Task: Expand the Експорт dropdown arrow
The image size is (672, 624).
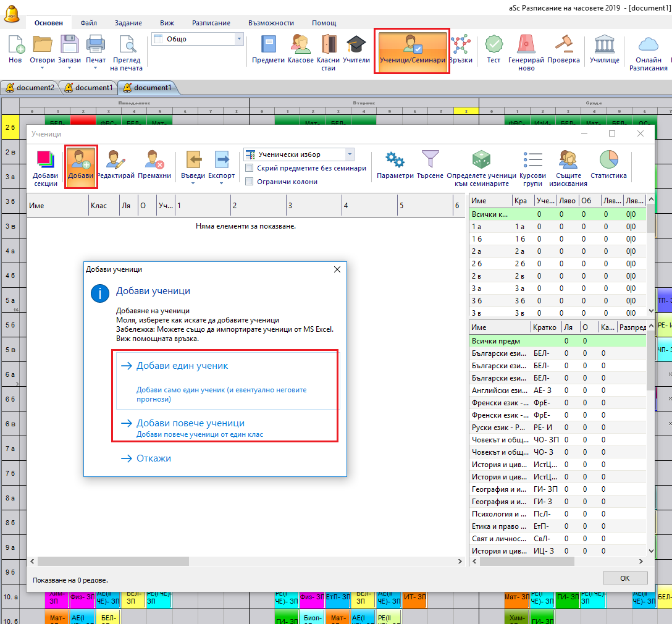Action: pos(222,184)
